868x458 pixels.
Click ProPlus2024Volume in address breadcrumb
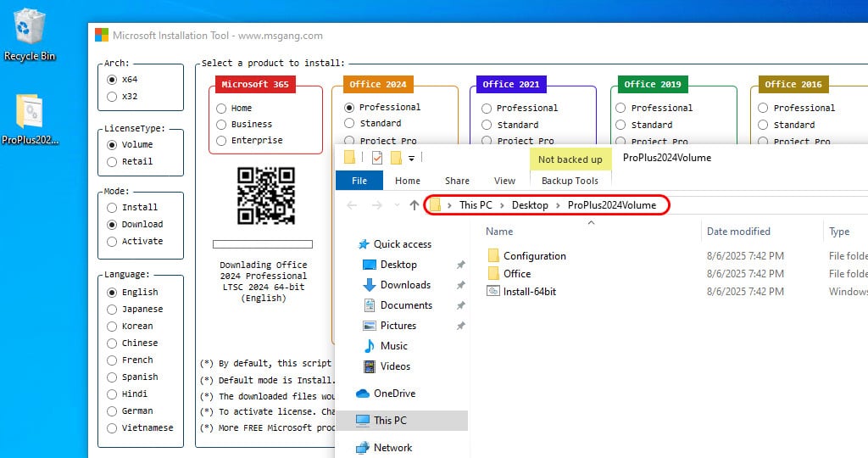point(612,205)
